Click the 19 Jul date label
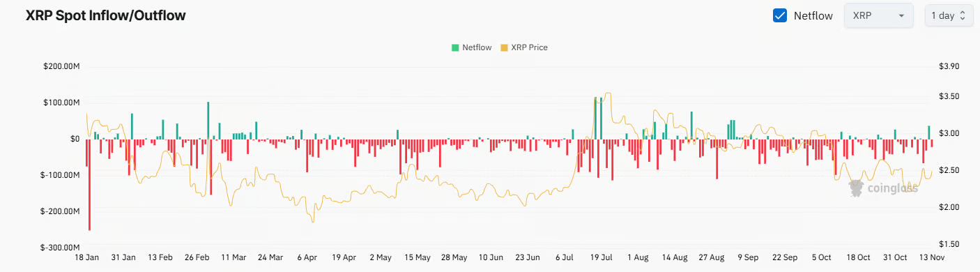This screenshot has width=980, height=272. point(602,257)
